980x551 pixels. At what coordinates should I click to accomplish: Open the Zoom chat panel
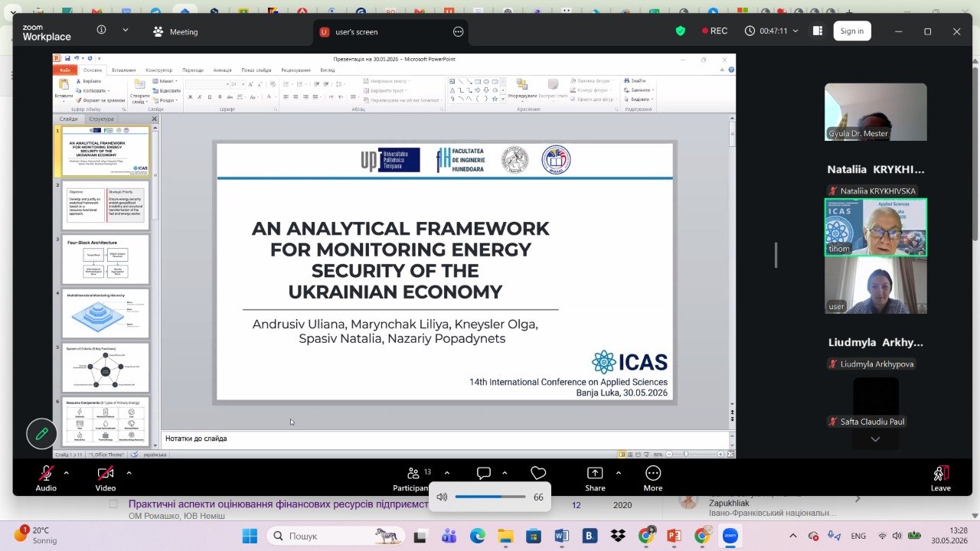(484, 474)
